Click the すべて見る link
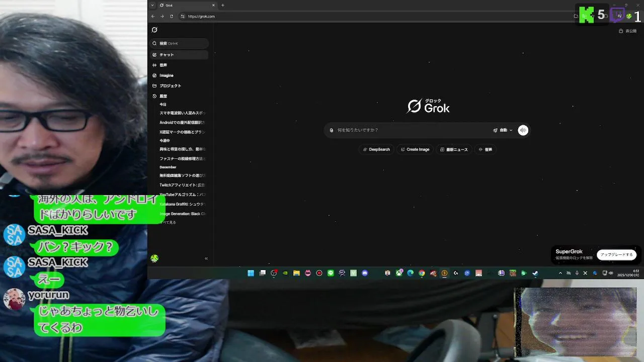The height and width of the screenshot is (362, 644). (168, 222)
